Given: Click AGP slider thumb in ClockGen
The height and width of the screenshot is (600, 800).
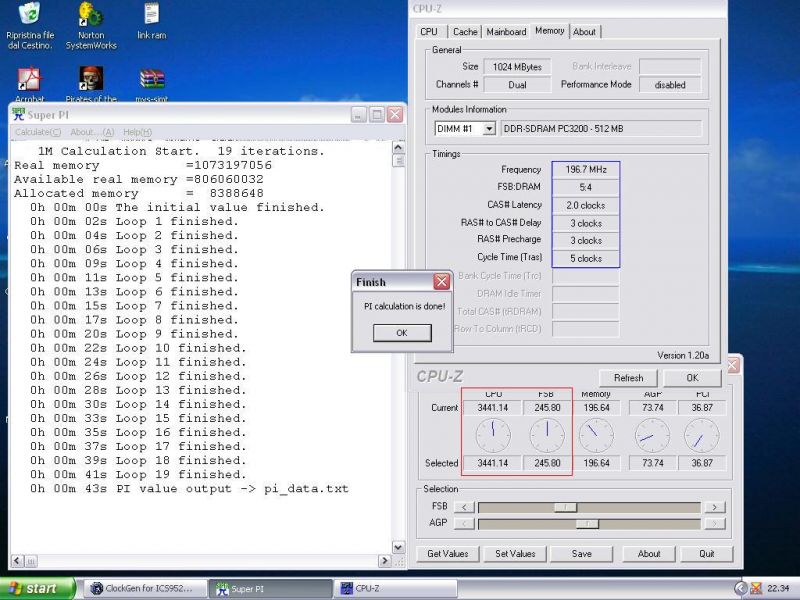Looking at the screenshot, I should coord(587,523).
